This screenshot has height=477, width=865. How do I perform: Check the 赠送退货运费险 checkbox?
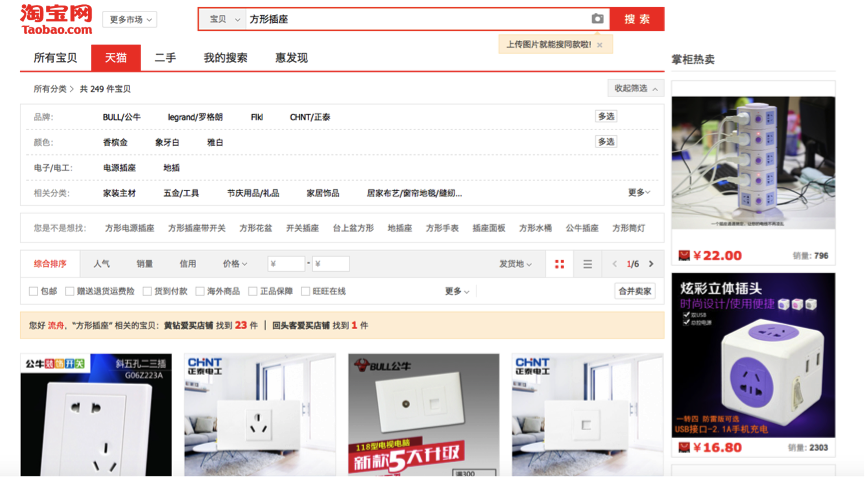(x=70, y=291)
